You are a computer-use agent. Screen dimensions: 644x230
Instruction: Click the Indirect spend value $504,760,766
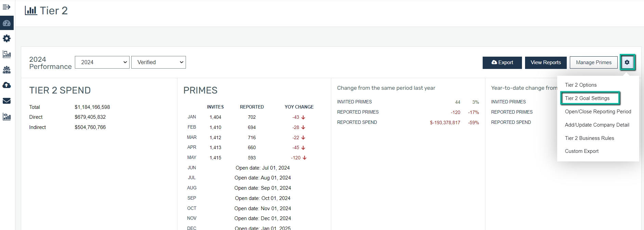click(90, 127)
